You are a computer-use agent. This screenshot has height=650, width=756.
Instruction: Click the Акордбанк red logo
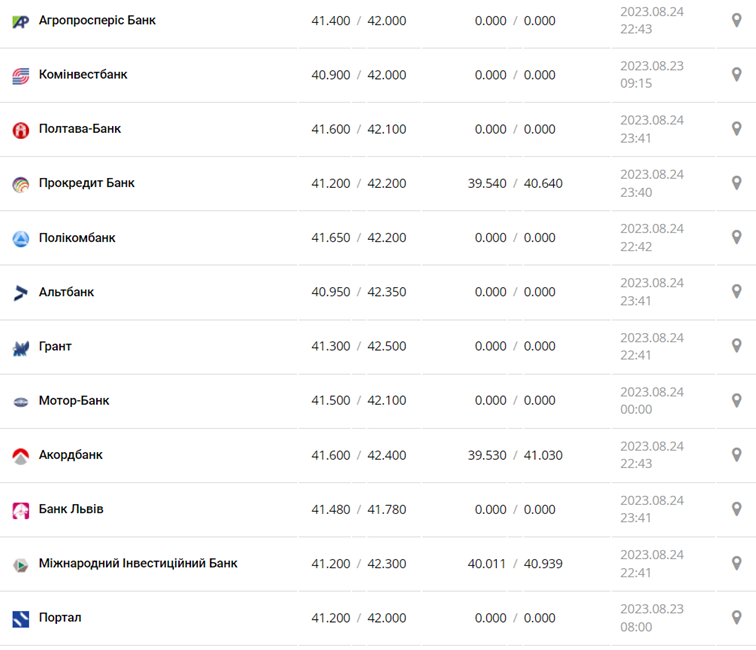pyautogui.click(x=21, y=456)
